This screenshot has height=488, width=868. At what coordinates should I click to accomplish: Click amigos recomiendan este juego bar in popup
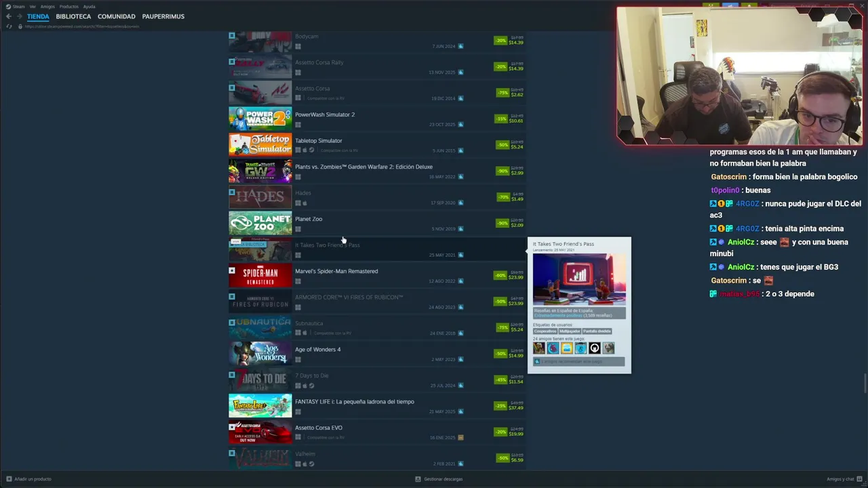pyautogui.click(x=579, y=361)
